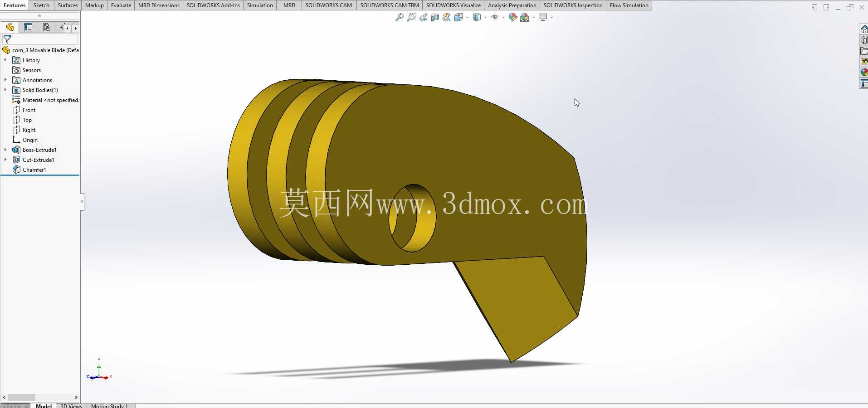868x408 pixels.
Task: Open the Evaluate ribbon tab
Action: [121, 5]
